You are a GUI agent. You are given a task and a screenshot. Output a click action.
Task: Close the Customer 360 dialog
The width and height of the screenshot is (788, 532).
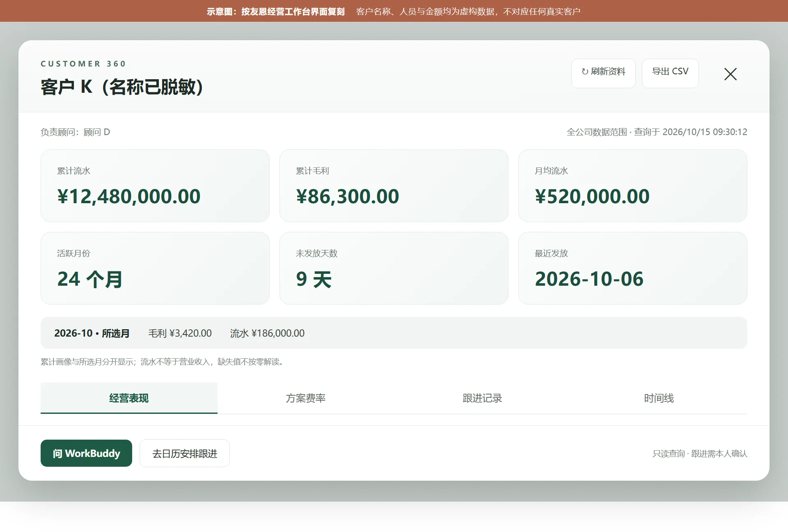[730, 74]
